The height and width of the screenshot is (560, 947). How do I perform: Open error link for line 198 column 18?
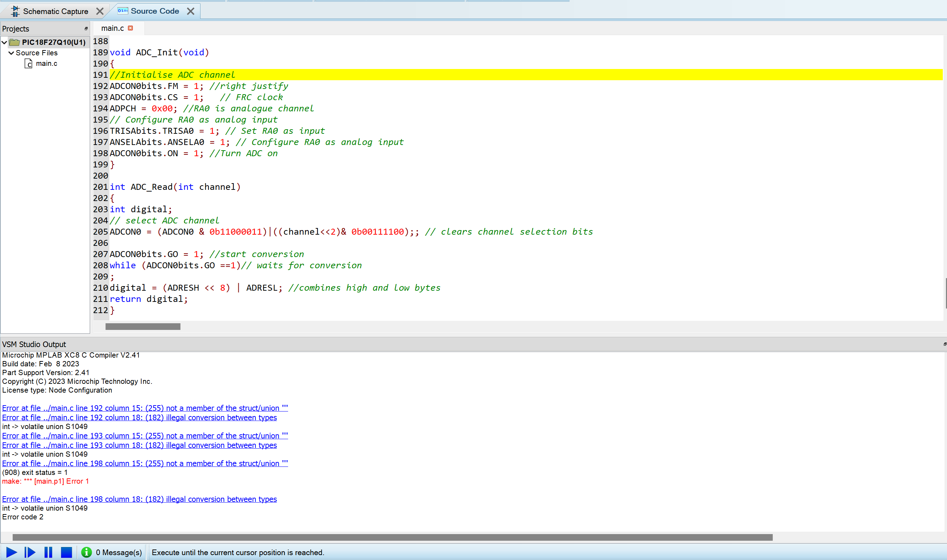click(x=139, y=499)
